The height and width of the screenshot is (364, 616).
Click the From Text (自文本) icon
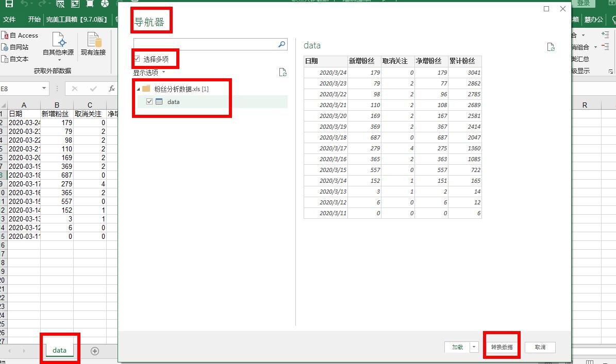pyautogui.click(x=5, y=59)
